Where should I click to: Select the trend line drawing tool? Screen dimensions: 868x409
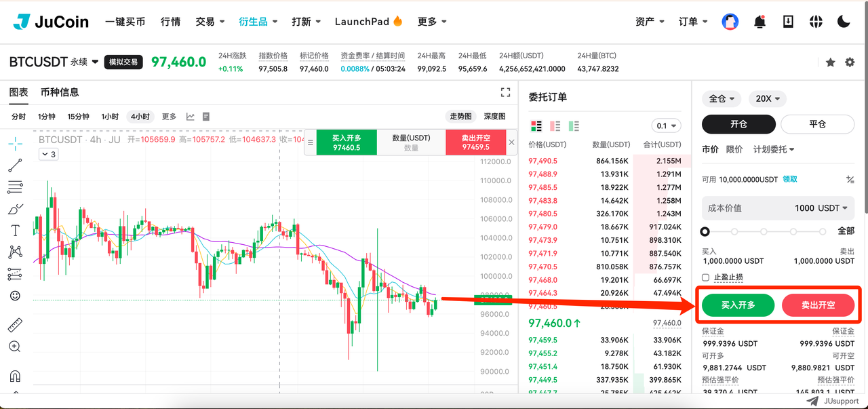(15, 165)
